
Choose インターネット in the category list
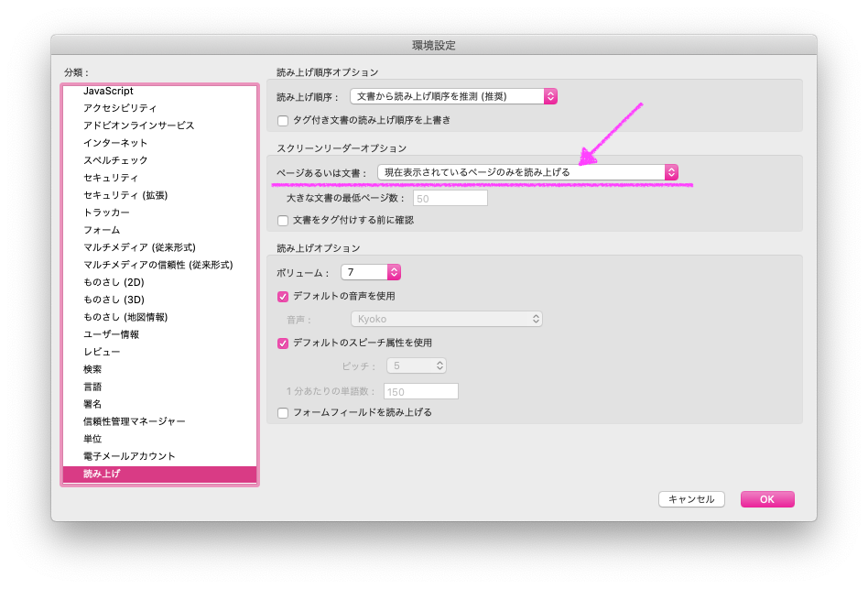pyautogui.click(x=159, y=143)
